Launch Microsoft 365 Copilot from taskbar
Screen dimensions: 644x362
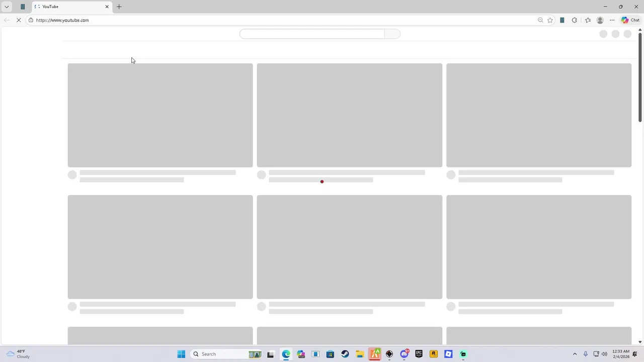click(x=301, y=354)
